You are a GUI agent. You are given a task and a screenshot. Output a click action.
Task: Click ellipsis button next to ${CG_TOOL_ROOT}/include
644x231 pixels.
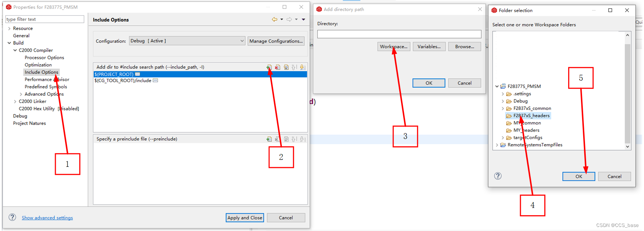point(155,80)
